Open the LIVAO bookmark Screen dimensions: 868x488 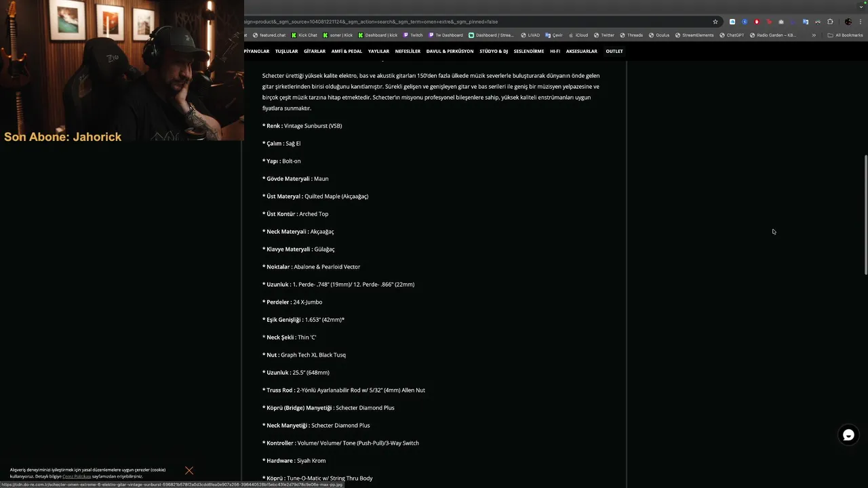[530, 35]
